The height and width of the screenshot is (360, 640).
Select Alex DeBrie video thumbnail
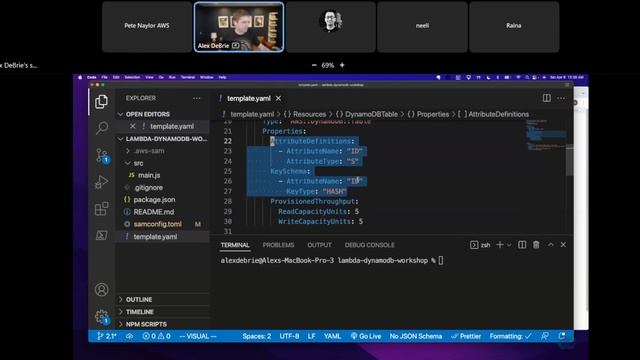coord(239,27)
